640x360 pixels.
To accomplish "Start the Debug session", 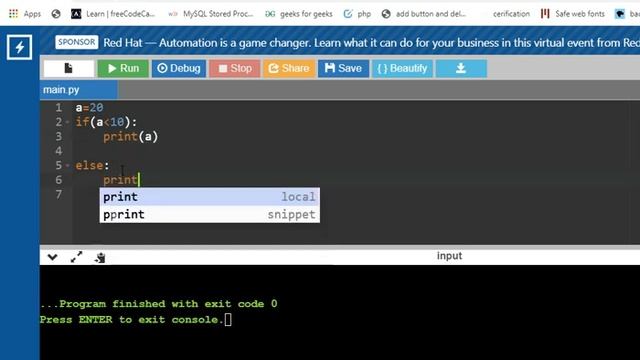I will [x=179, y=68].
